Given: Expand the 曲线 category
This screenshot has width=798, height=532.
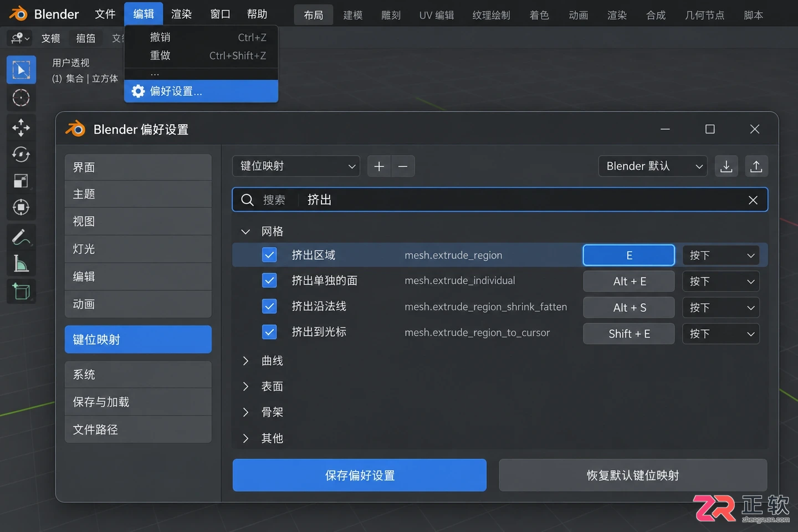Looking at the screenshot, I should (x=245, y=361).
